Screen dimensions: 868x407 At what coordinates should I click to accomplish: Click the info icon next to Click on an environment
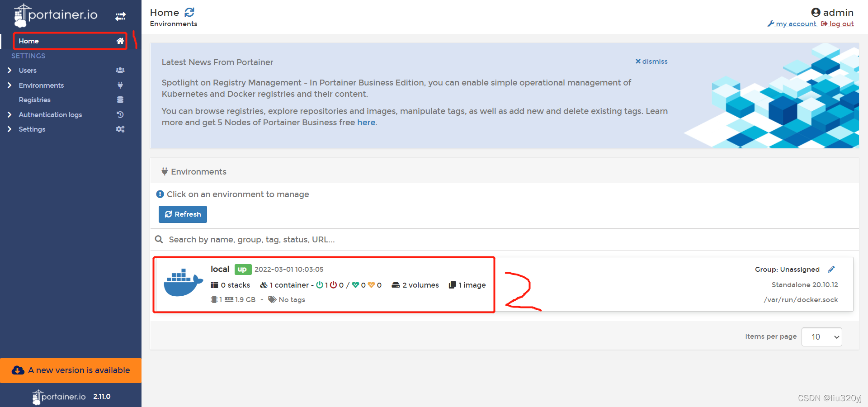tap(160, 194)
